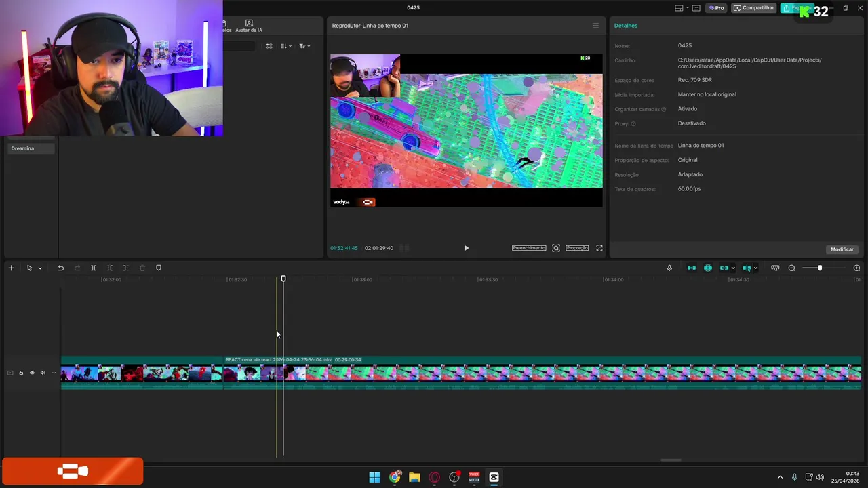Lock the main video track

[21, 373]
